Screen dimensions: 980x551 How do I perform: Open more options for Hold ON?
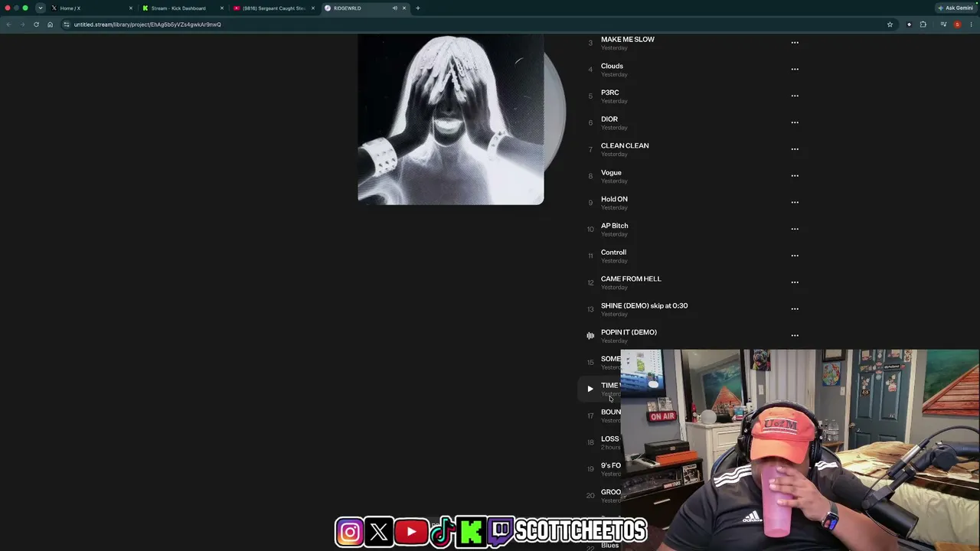[795, 203]
